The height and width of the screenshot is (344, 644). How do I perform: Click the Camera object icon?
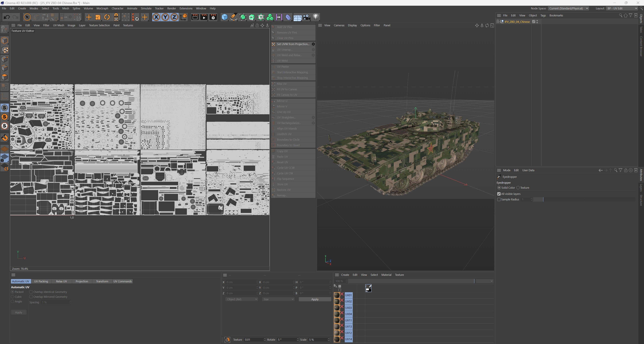tap(306, 17)
